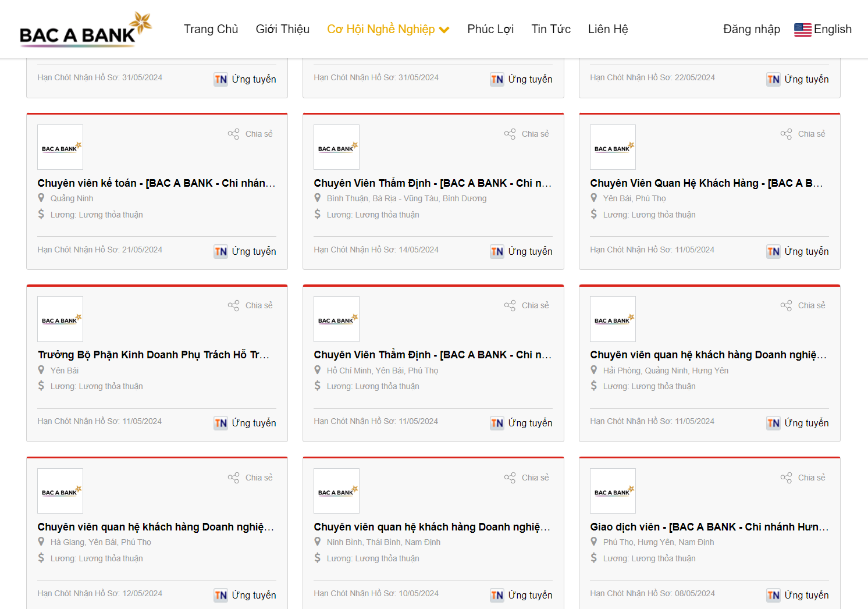Click location text Ninh Bình, Thái Bình, Nam Định
Viewport: 868px width, 609px height.
pos(383,542)
